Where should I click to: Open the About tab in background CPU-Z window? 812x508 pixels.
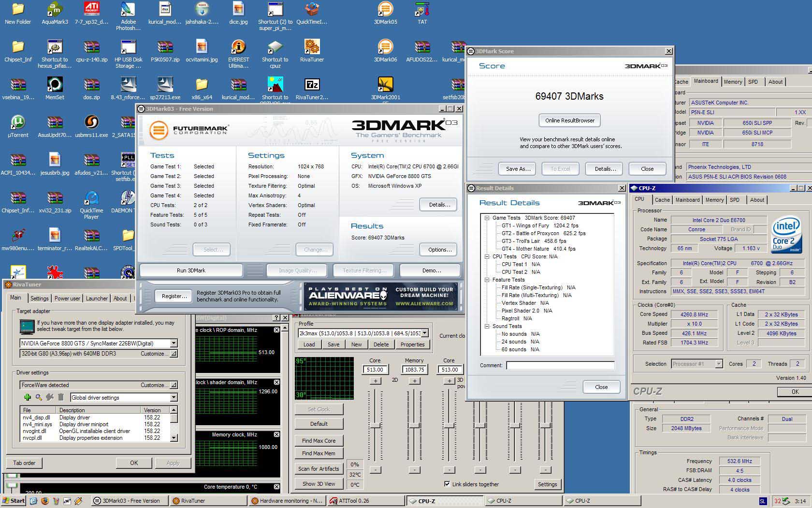[x=775, y=82]
